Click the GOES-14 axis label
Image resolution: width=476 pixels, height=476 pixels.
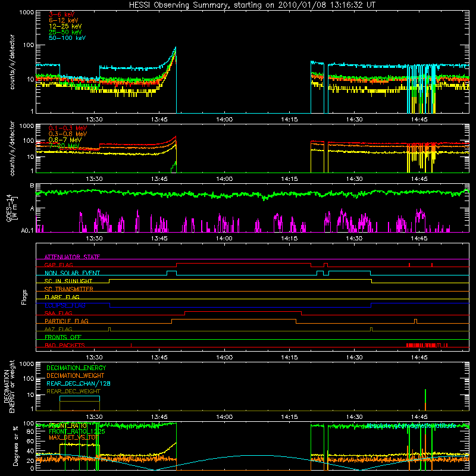[x=11, y=208]
